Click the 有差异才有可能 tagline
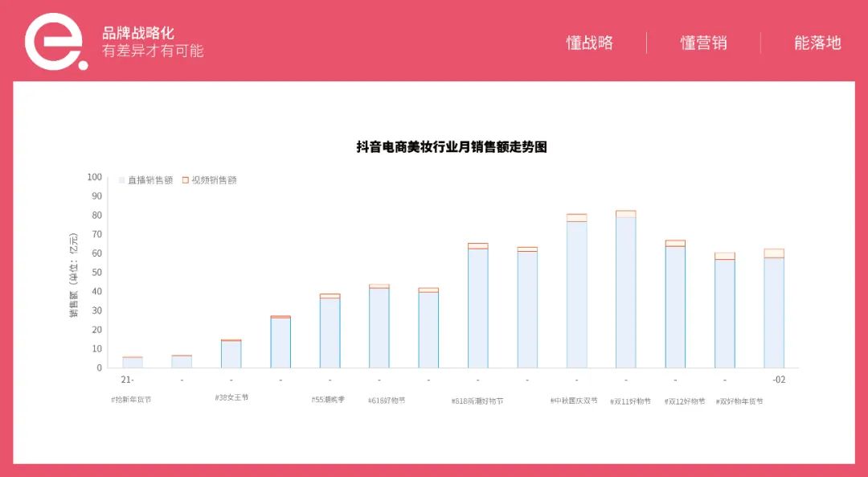 (x=153, y=51)
